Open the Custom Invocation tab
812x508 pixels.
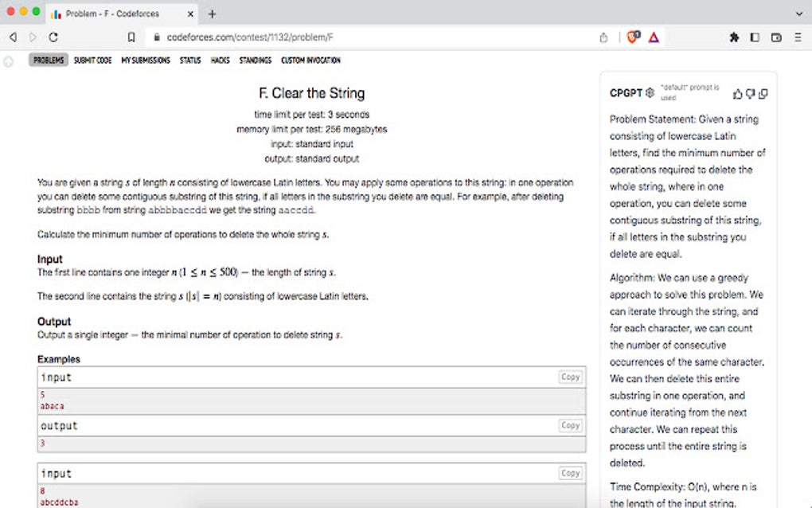(310, 60)
